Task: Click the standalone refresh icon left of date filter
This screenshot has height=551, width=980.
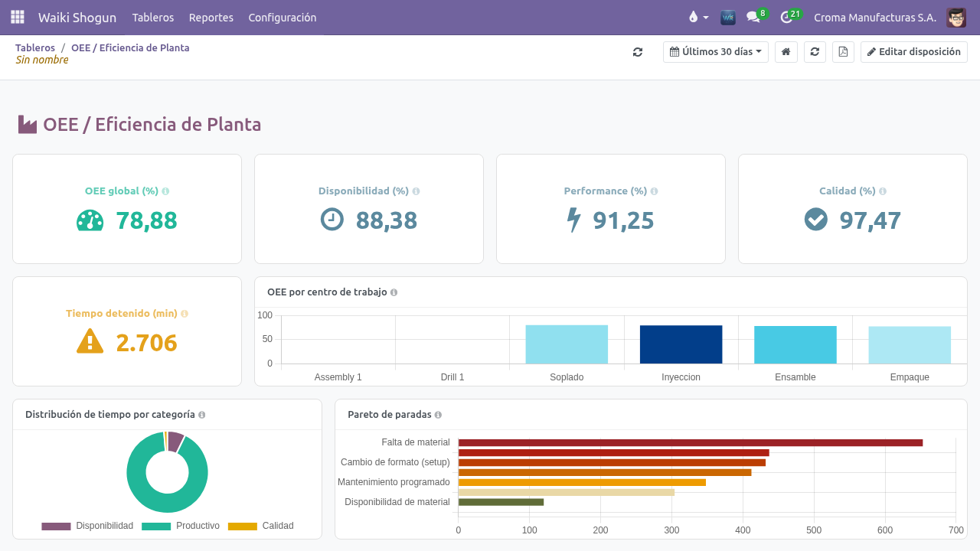Action: point(638,52)
